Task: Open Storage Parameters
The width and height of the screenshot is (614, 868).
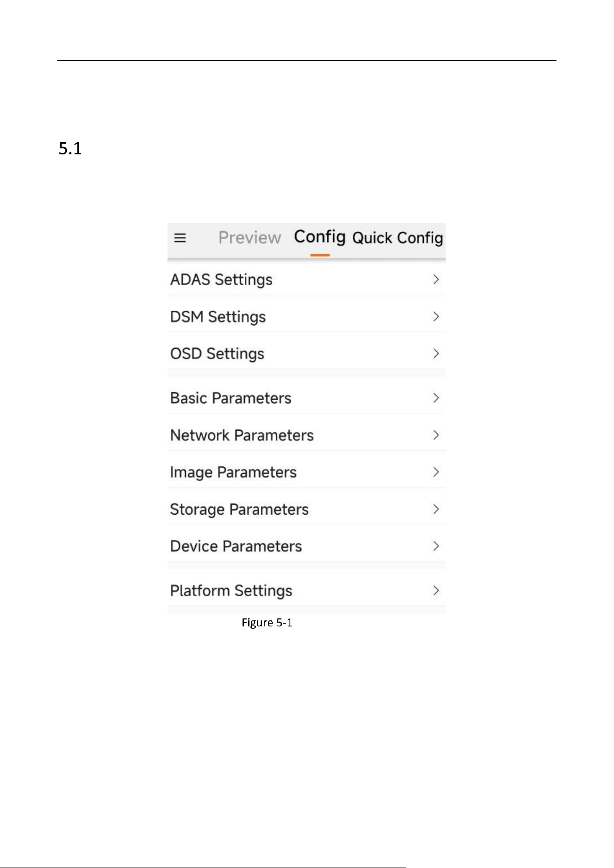Action: coord(307,509)
